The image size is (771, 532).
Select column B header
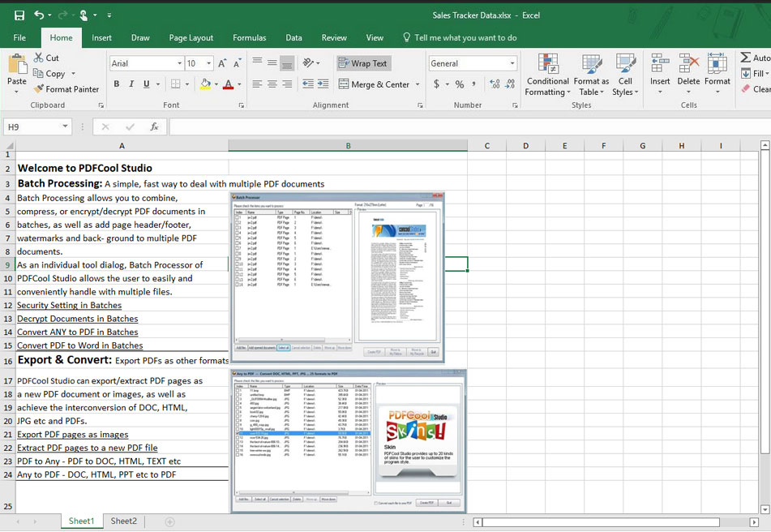(x=348, y=145)
